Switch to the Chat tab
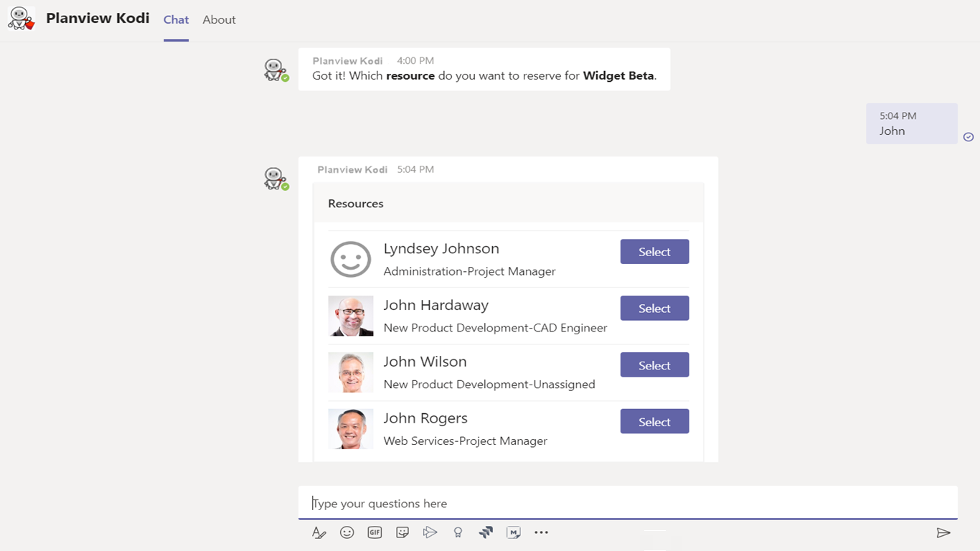 point(176,20)
